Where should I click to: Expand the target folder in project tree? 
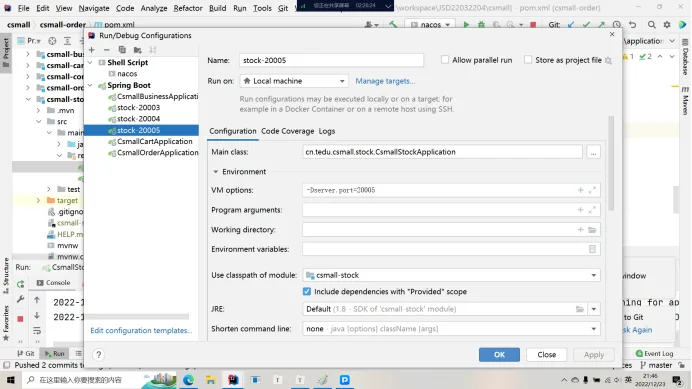coord(38,200)
